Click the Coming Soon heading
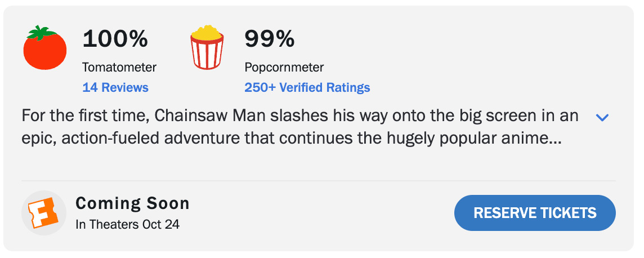The image size is (644, 258). point(132,203)
